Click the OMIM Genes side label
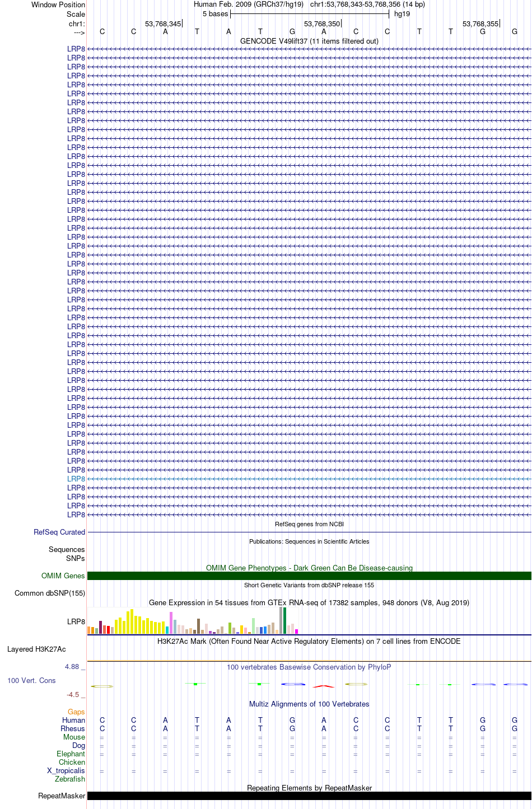Image resolution: width=532 pixels, height=809 pixels. (x=63, y=576)
